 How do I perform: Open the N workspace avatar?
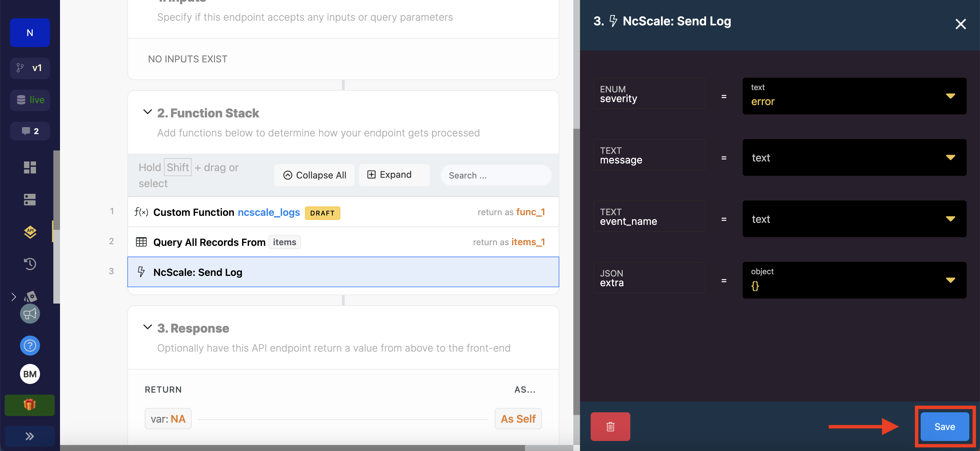click(30, 33)
